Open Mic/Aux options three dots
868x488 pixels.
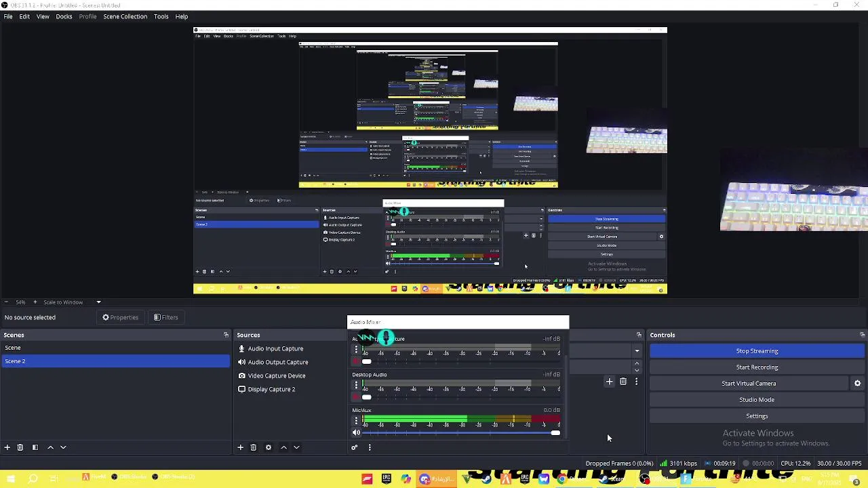click(356, 420)
